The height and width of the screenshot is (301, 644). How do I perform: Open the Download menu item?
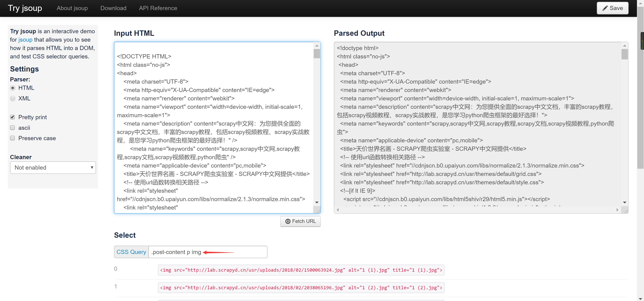pyautogui.click(x=113, y=8)
